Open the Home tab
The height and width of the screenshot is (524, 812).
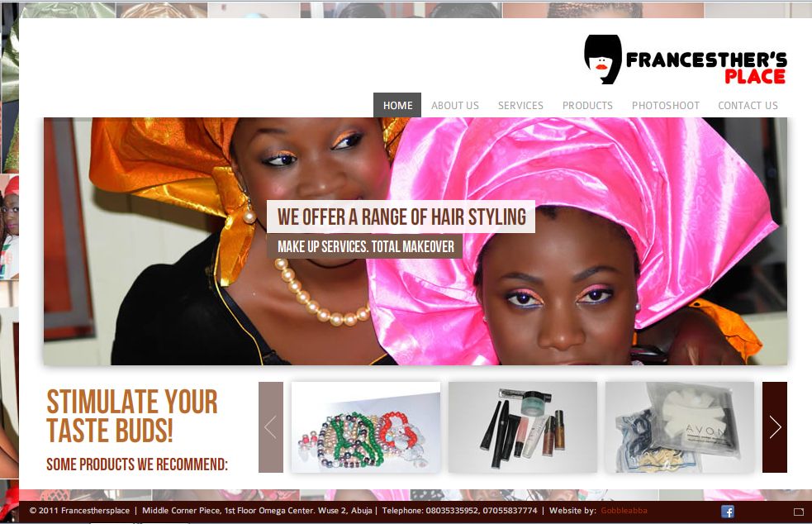[397, 105]
